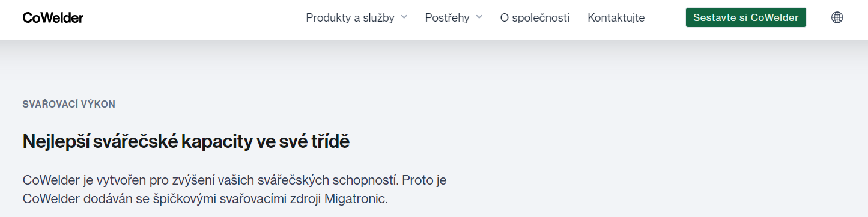
Task: Expand the chevron next to Postřehy
Action: (x=479, y=17)
